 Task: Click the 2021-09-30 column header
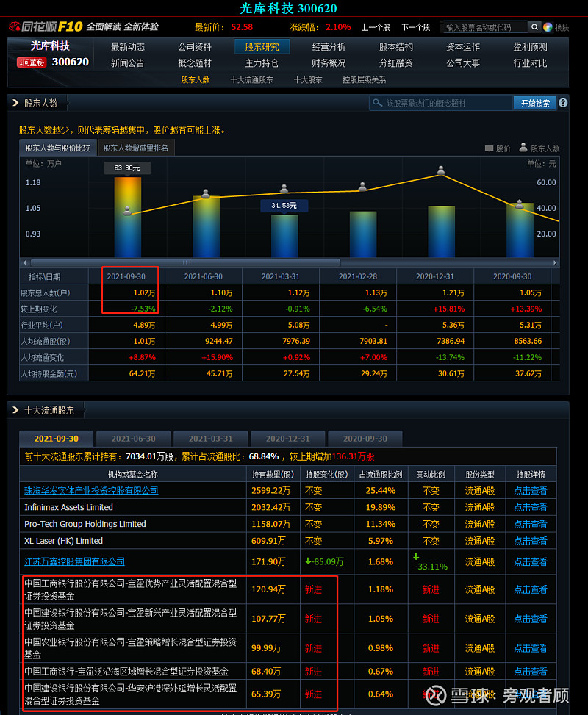click(x=126, y=276)
